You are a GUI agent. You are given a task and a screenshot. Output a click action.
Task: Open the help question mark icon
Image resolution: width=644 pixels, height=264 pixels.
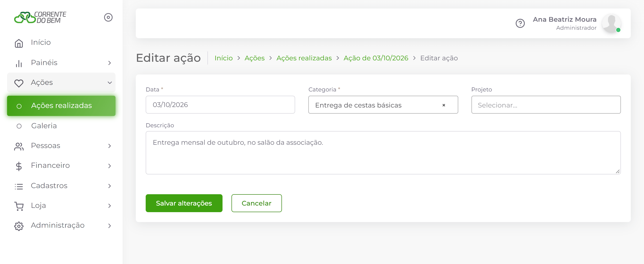pyautogui.click(x=520, y=23)
